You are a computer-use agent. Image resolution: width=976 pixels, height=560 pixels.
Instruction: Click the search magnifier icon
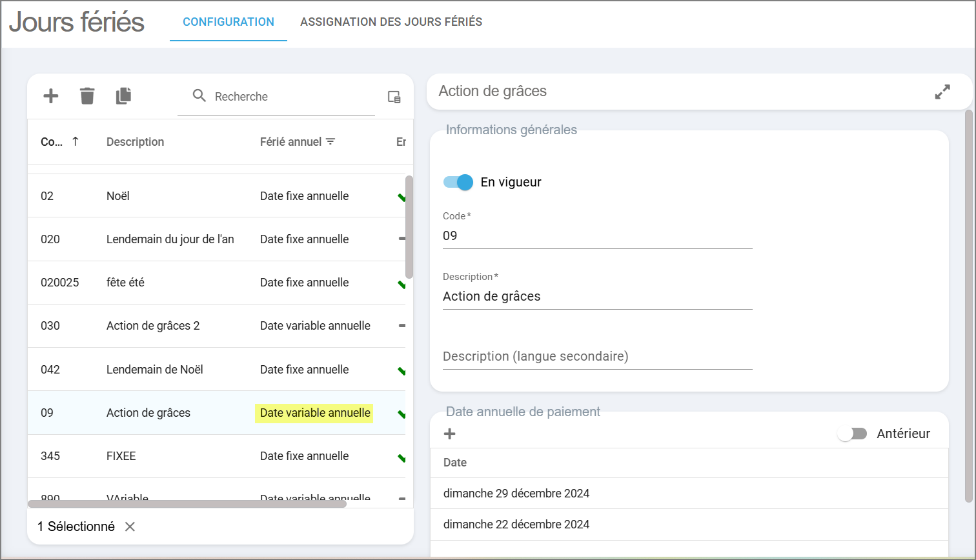click(199, 96)
